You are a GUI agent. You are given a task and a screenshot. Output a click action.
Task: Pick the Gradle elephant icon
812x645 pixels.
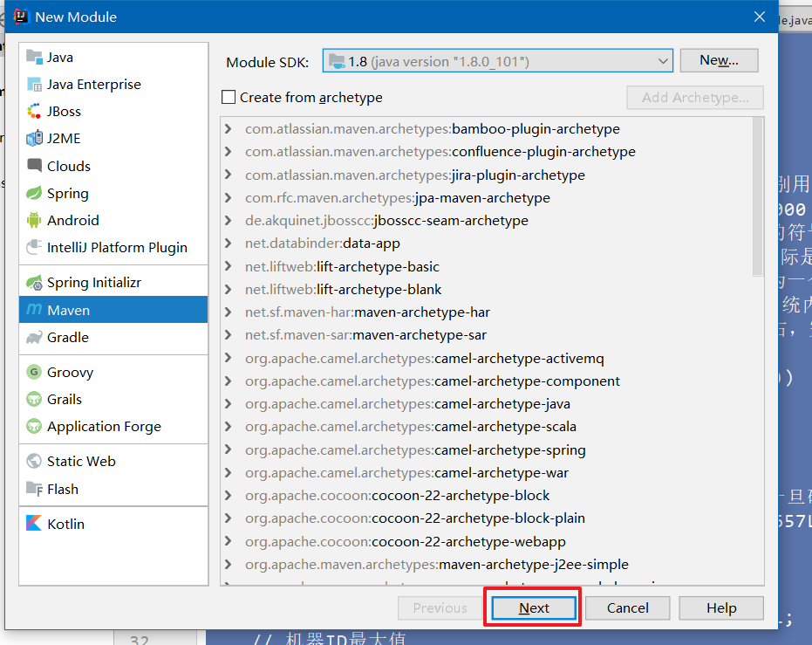[34, 337]
